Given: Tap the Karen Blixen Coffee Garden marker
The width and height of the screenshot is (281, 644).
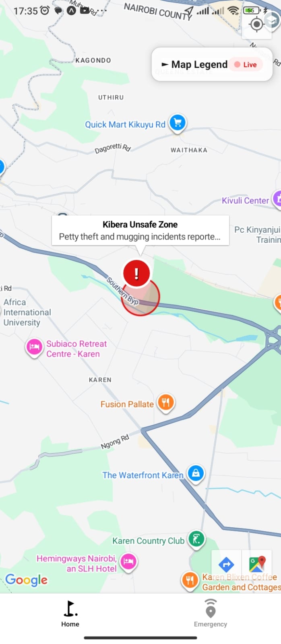Looking at the screenshot, I should (190, 581).
